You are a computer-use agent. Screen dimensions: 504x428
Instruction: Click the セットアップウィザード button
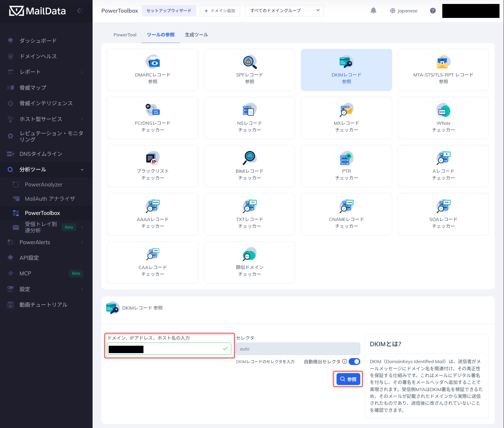169,11
